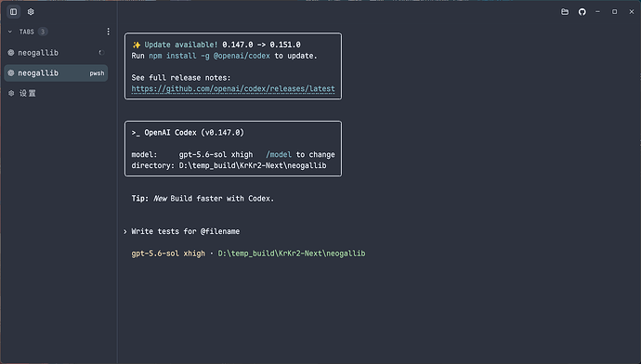
Task: Open the settings gear in the top toolbar
Action: click(x=31, y=12)
